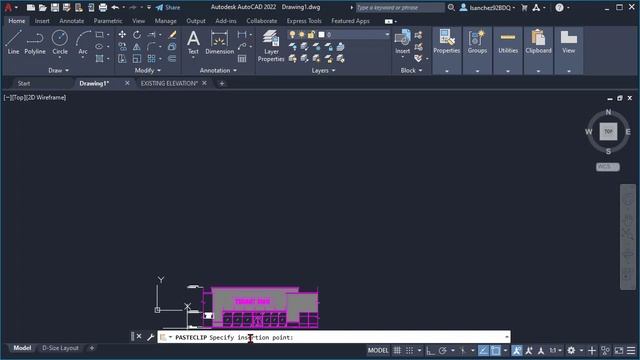Screen dimensions: 640x360
Task: Toggle annotation object visibility in status bar
Action: click(517, 350)
